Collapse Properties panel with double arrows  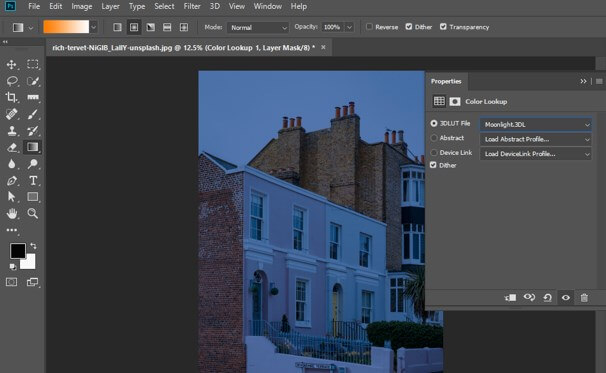point(583,81)
